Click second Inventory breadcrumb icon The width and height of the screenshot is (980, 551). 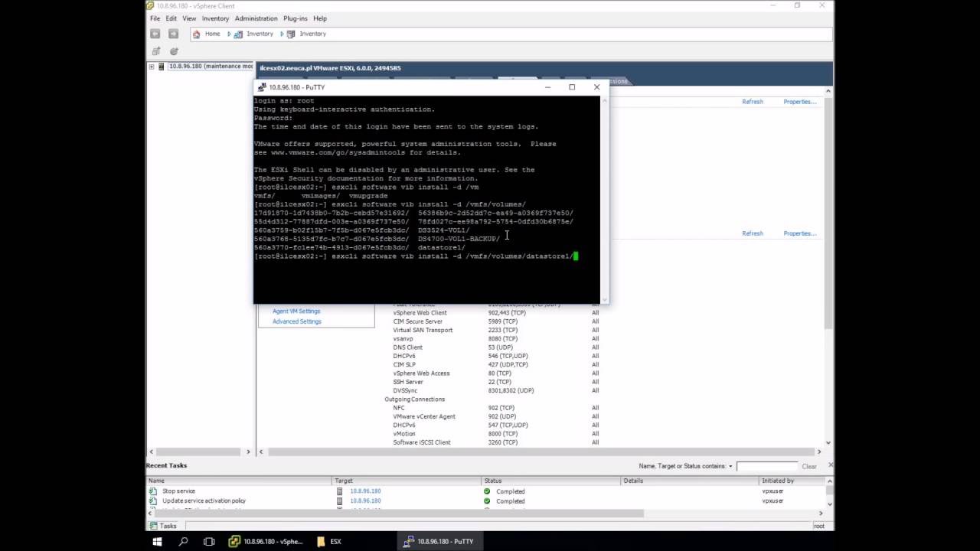point(291,34)
